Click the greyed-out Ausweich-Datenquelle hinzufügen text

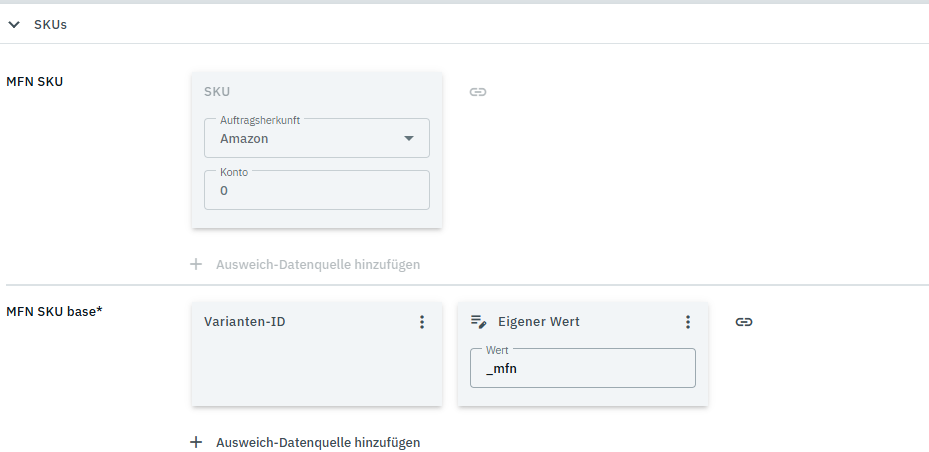[317, 265]
